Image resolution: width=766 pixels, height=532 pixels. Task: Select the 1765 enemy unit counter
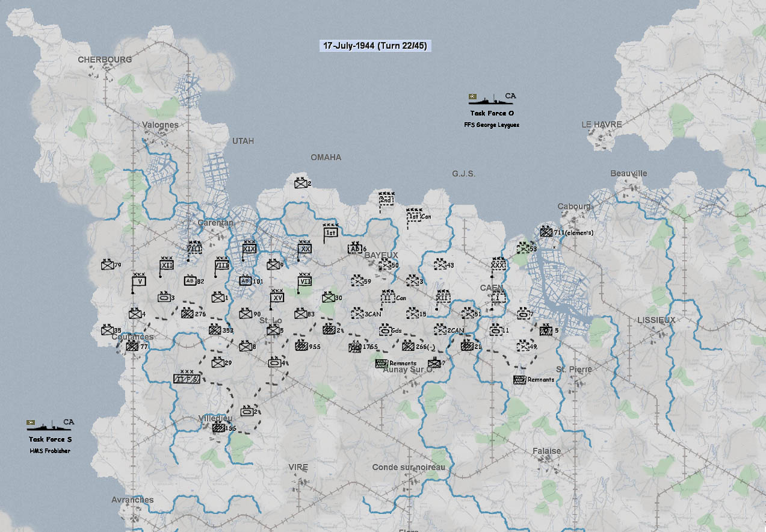pos(355,347)
